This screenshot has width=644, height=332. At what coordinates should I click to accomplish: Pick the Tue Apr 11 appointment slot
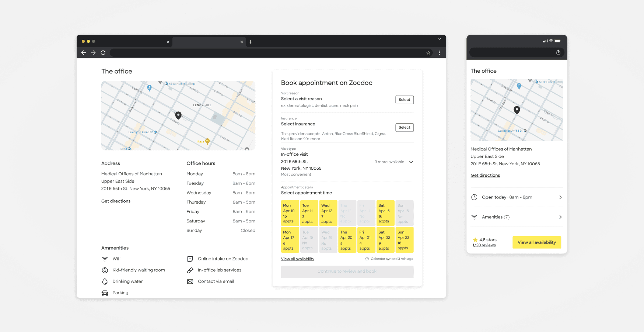[x=309, y=213]
